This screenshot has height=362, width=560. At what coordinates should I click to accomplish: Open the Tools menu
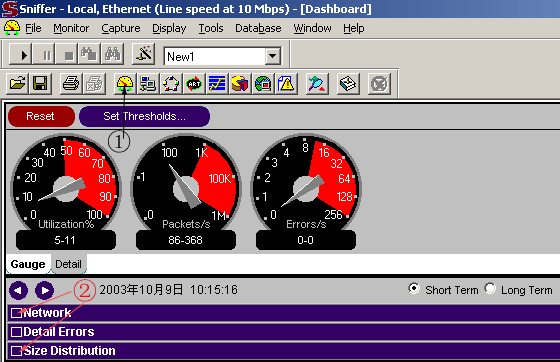click(x=211, y=28)
